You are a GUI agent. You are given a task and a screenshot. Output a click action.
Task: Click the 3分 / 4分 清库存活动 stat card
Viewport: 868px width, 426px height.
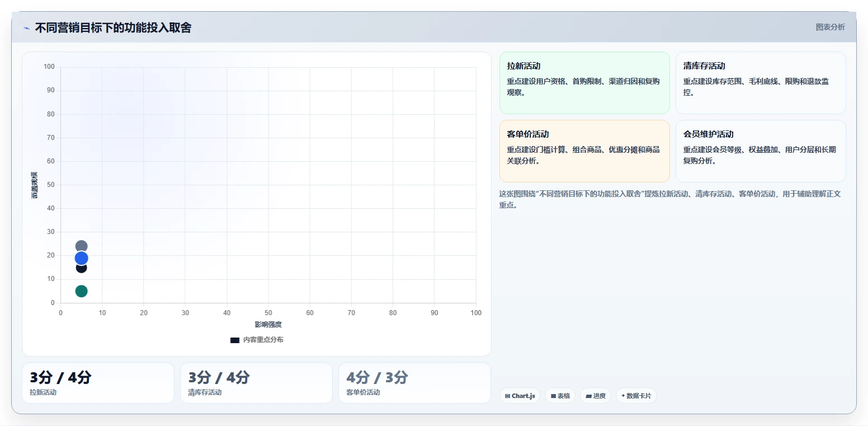[256, 383]
